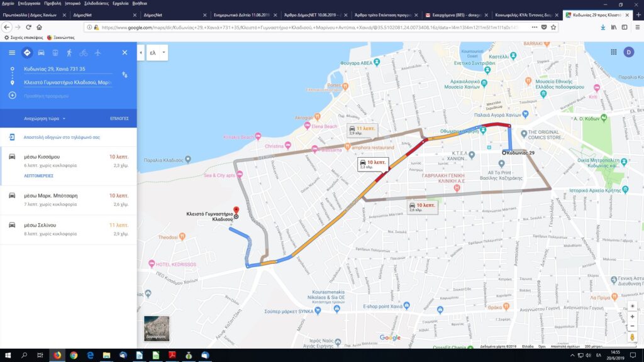644x362 pixels.
Task: Select the flight travel mode icon
Action: 97,52
